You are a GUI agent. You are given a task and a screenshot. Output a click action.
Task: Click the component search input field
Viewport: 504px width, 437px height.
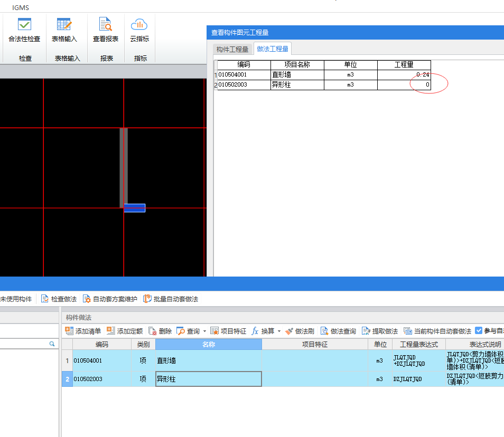24,344
